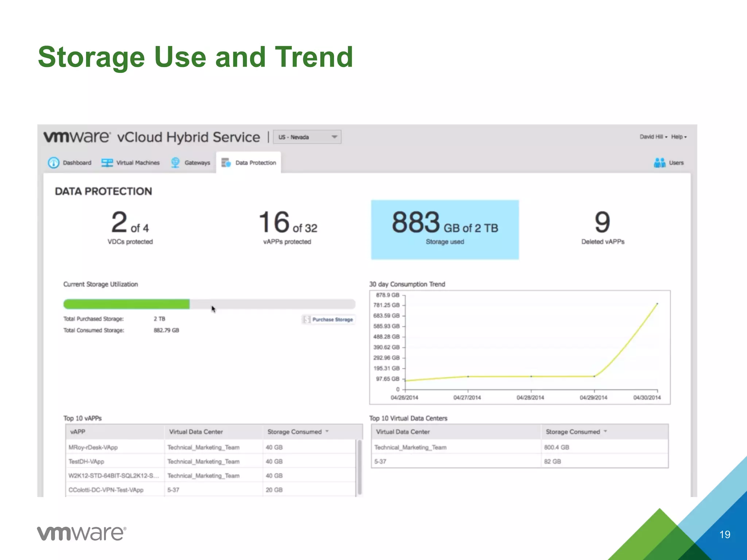Click the vmware vCloud Hybrid Service logo
Screen dimensions: 747x560
tap(152, 137)
